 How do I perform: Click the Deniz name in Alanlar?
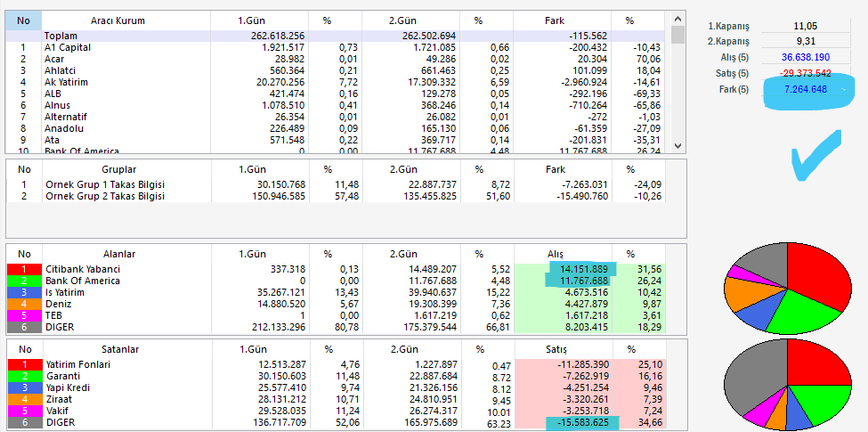pyautogui.click(x=59, y=304)
